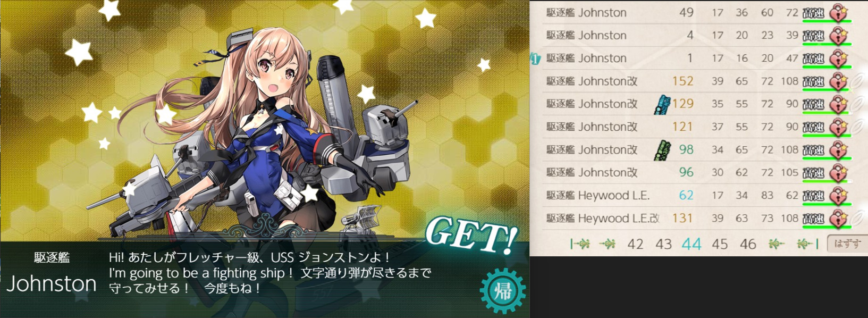The height and width of the screenshot is (318, 868).
Task: Click fleet 1 flag beside level 1 Johnston
Action: click(x=535, y=58)
